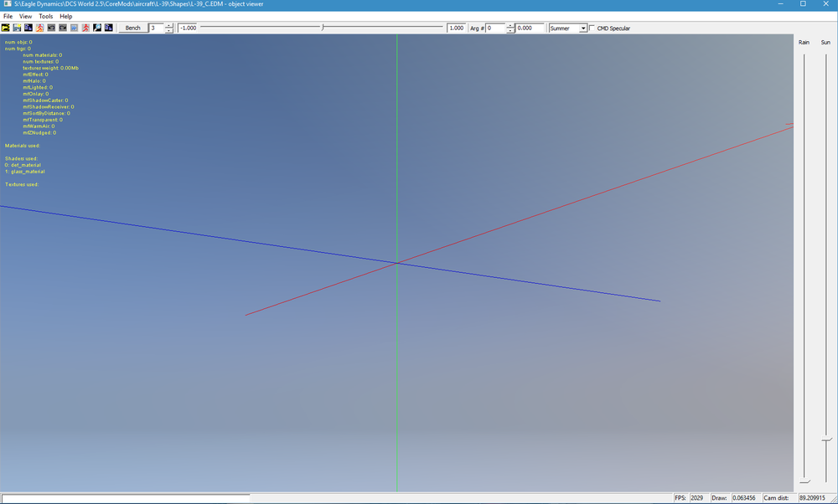Click the dark blue icon just before Bench

108,28
